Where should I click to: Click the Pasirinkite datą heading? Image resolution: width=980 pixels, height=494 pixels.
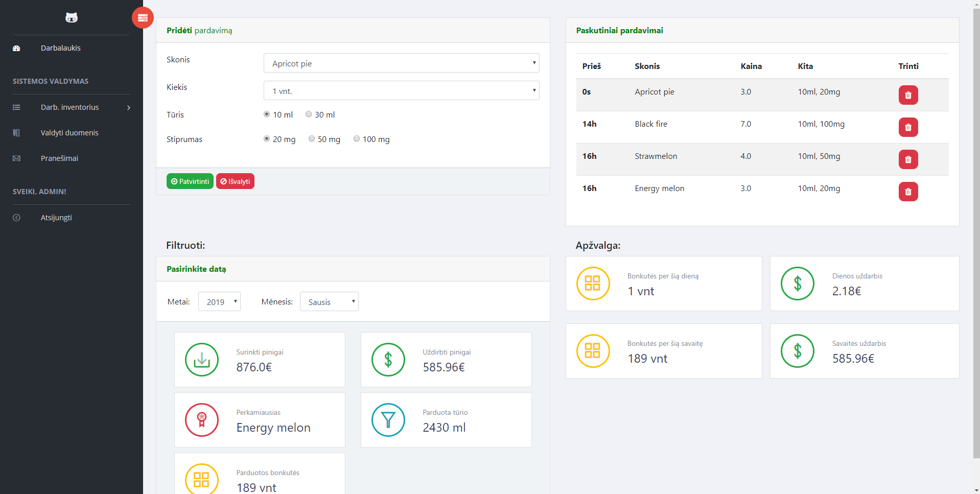click(x=196, y=269)
